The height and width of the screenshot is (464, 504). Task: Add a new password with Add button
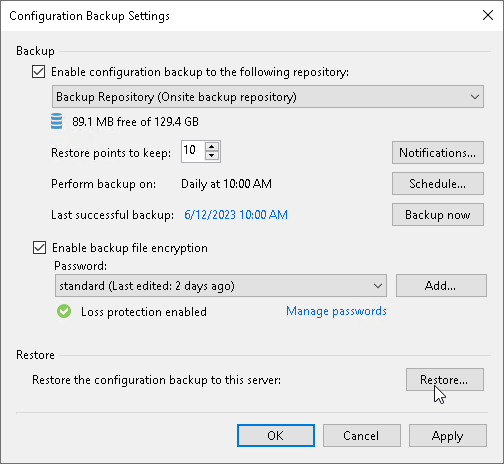pos(441,286)
